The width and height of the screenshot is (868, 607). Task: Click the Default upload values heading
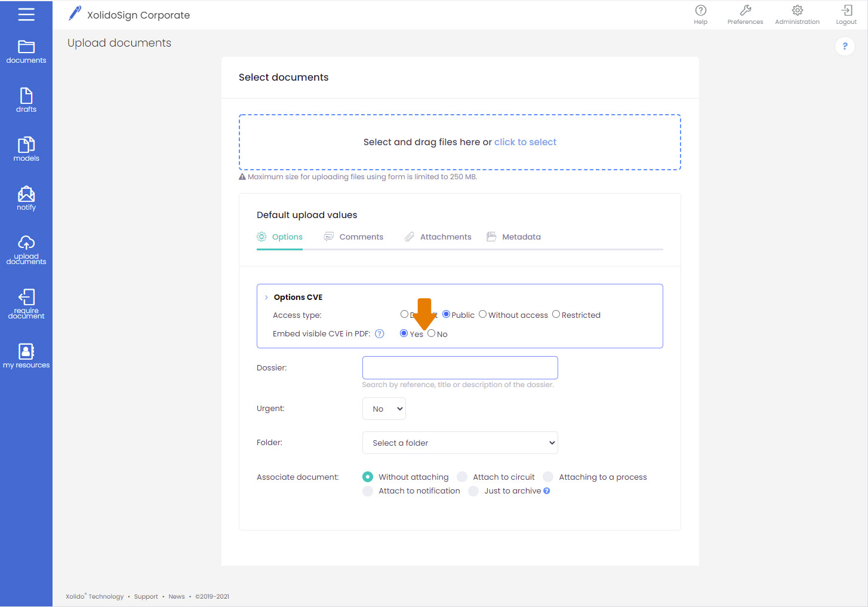pos(307,215)
